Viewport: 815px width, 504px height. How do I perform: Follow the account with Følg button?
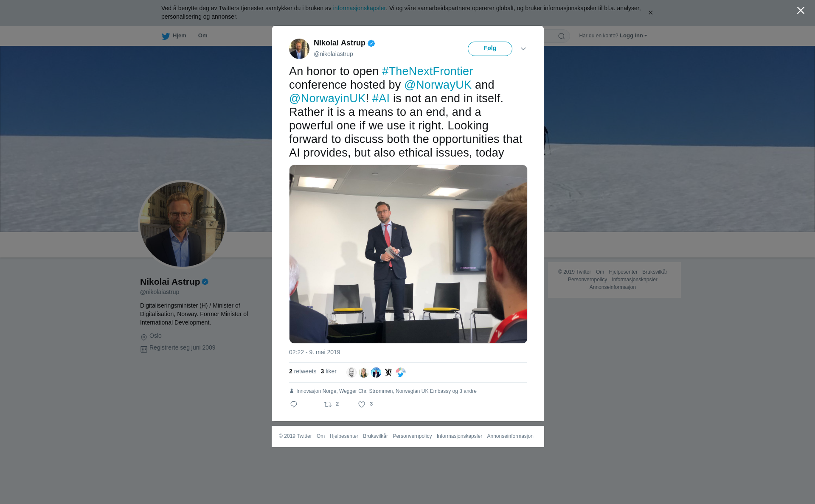490,49
